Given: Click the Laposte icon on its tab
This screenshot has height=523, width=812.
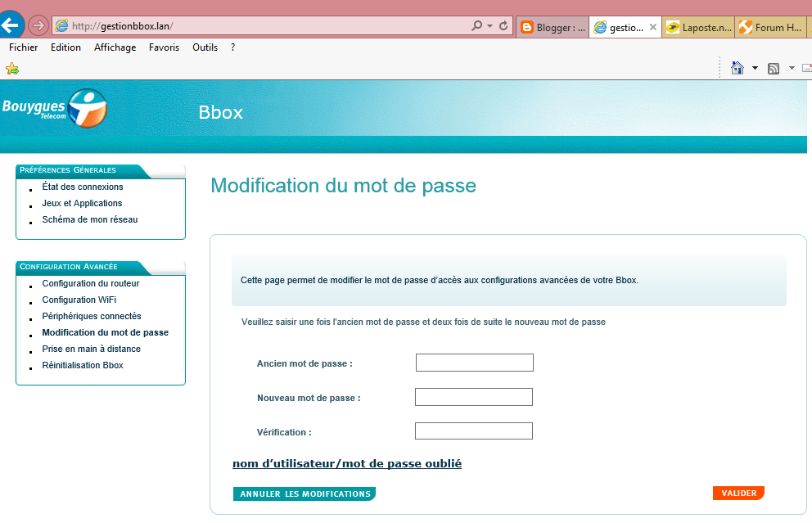Looking at the screenshot, I should [x=674, y=27].
